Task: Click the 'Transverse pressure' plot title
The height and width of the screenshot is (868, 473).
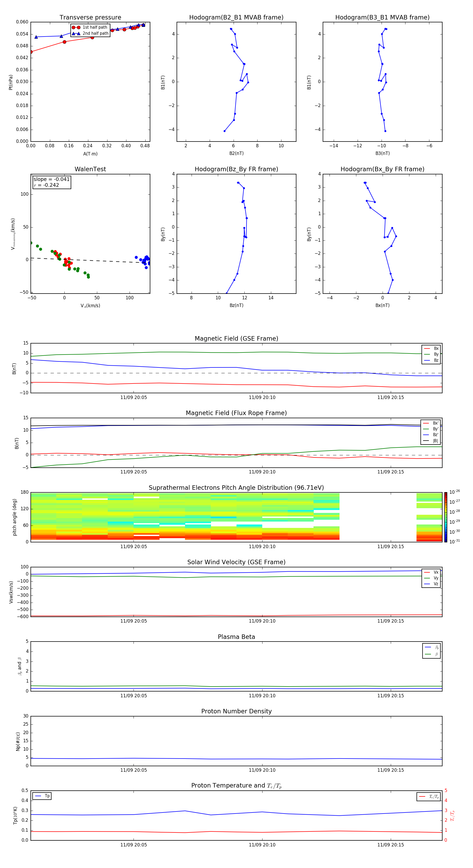Action: (x=90, y=18)
